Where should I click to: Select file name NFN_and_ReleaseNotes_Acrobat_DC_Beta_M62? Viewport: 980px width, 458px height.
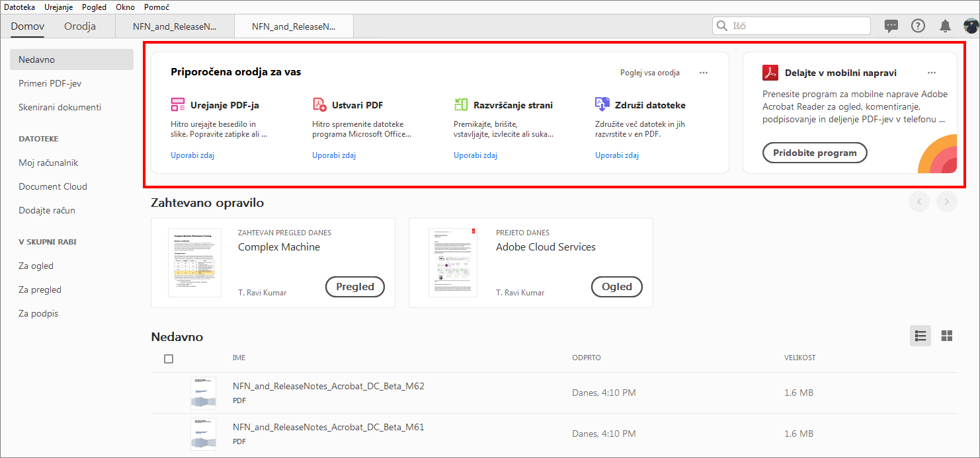(329, 386)
